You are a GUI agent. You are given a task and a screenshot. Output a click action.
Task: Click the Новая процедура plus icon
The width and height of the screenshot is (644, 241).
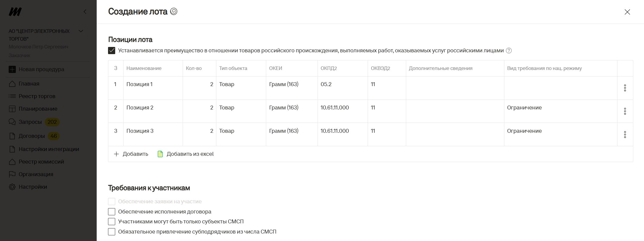tap(12, 69)
